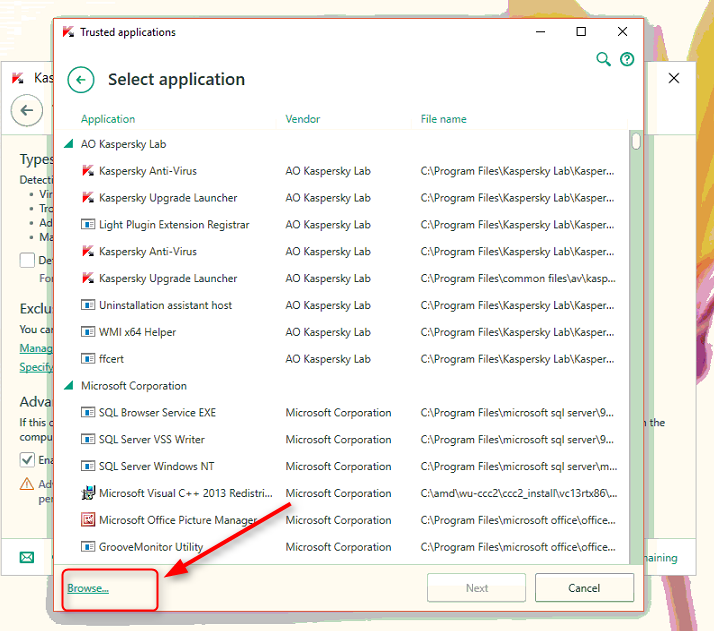Close the background Kaspersky settings window

click(x=674, y=78)
